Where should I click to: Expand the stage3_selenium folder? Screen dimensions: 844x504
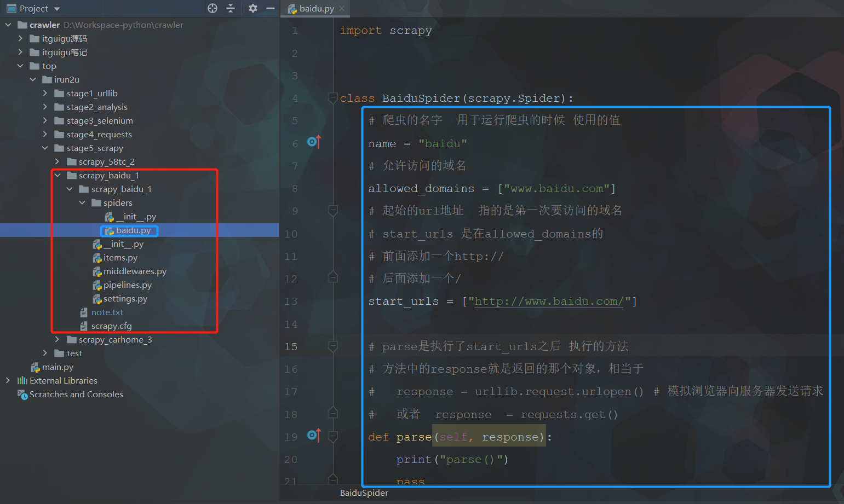(45, 120)
